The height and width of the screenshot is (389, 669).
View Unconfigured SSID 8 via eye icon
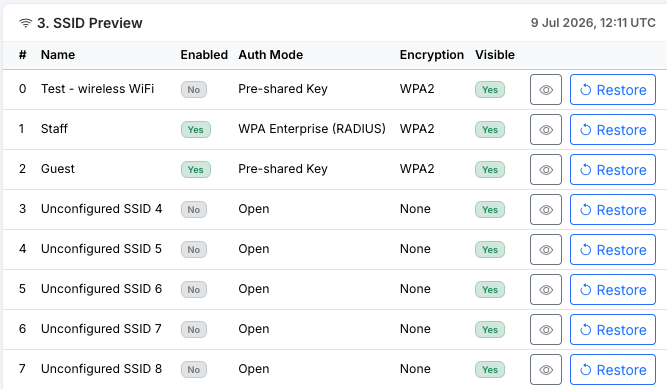(546, 370)
